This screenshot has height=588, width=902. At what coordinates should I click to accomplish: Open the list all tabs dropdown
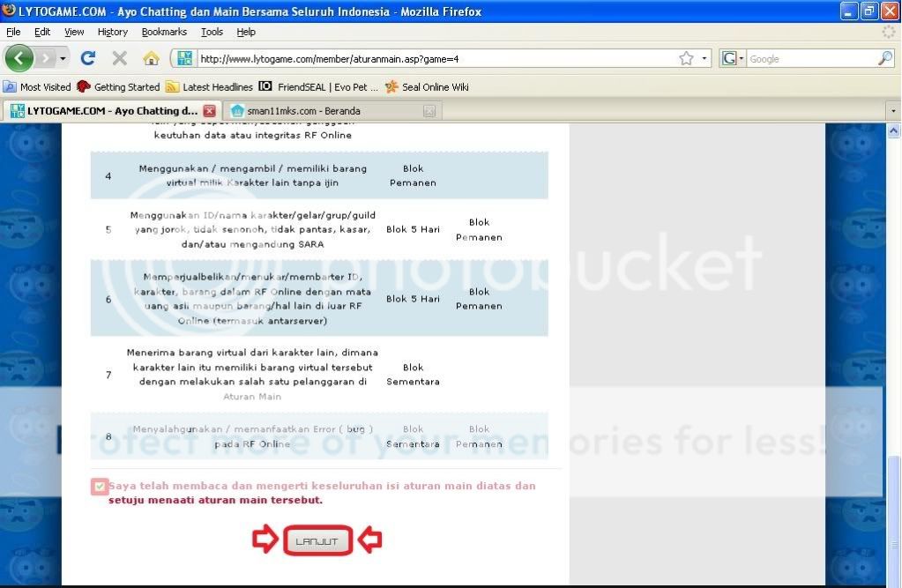(x=893, y=111)
